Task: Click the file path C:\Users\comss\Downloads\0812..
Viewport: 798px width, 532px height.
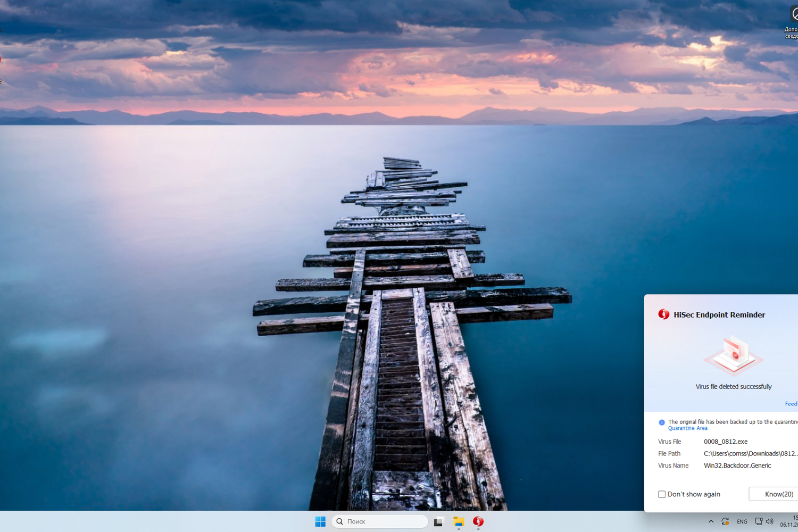Action: click(x=751, y=454)
